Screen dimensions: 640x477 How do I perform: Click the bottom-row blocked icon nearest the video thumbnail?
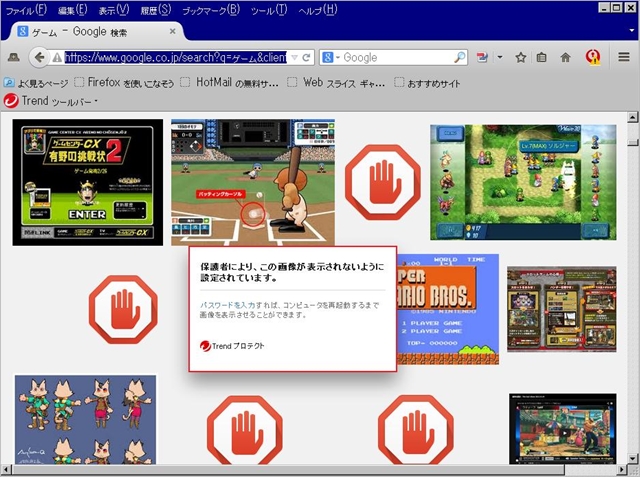tap(416, 430)
